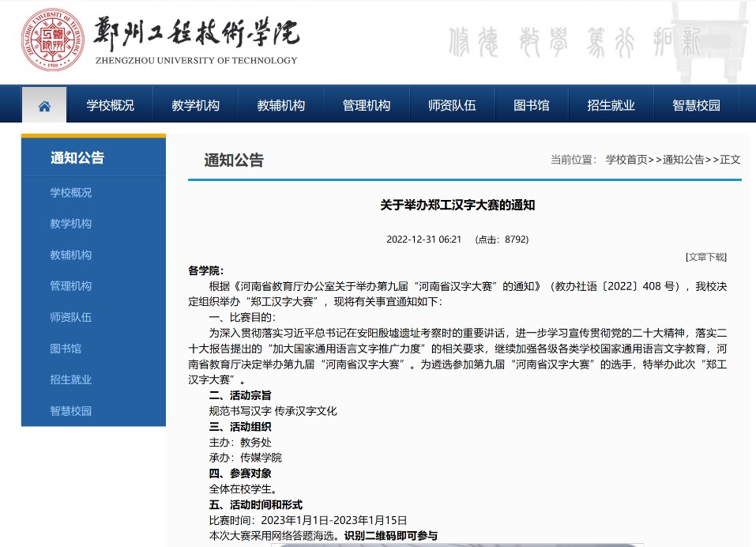Click the [文章下载] article download link
The height and width of the screenshot is (547, 756).
point(706,257)
